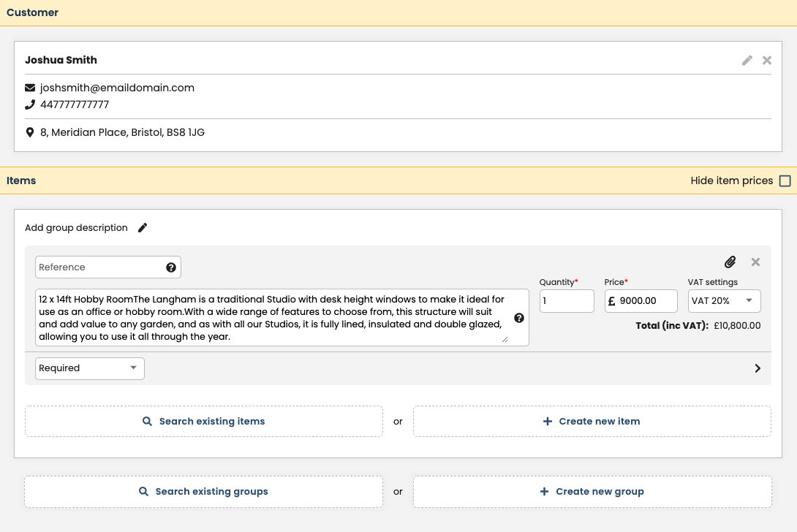
Task: Tick the Hide item prices checkbox
Action: 785,181
